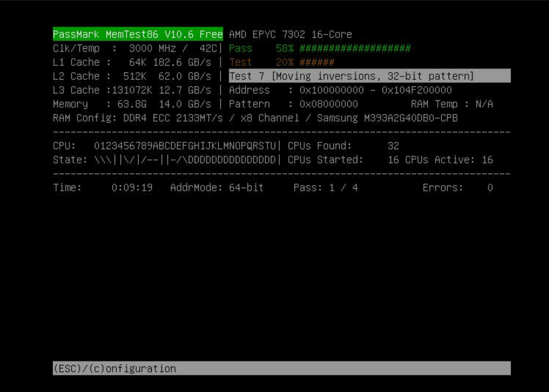This screenshot has width=549, height=392.
Task: Click the RAM Config DDR4 ECC line
Action: (x=255, y=118)
